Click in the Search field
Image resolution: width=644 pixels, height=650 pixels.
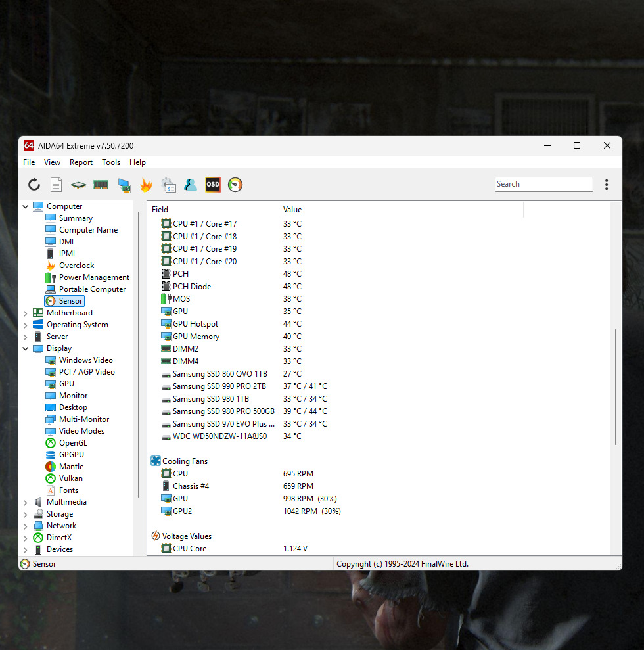[x=543, y=184]
